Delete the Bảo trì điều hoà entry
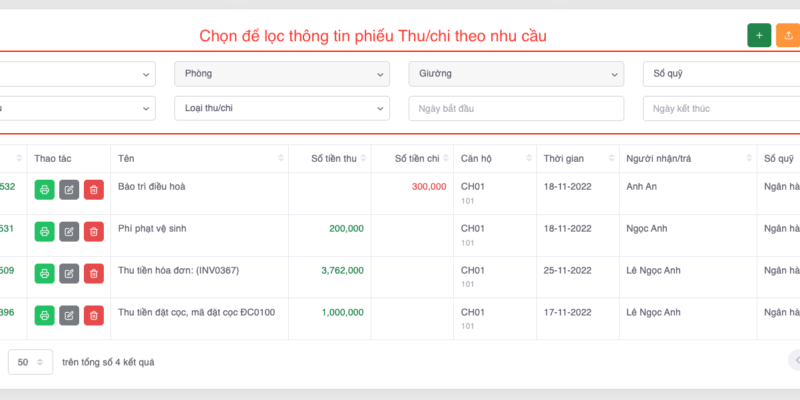 93,189
